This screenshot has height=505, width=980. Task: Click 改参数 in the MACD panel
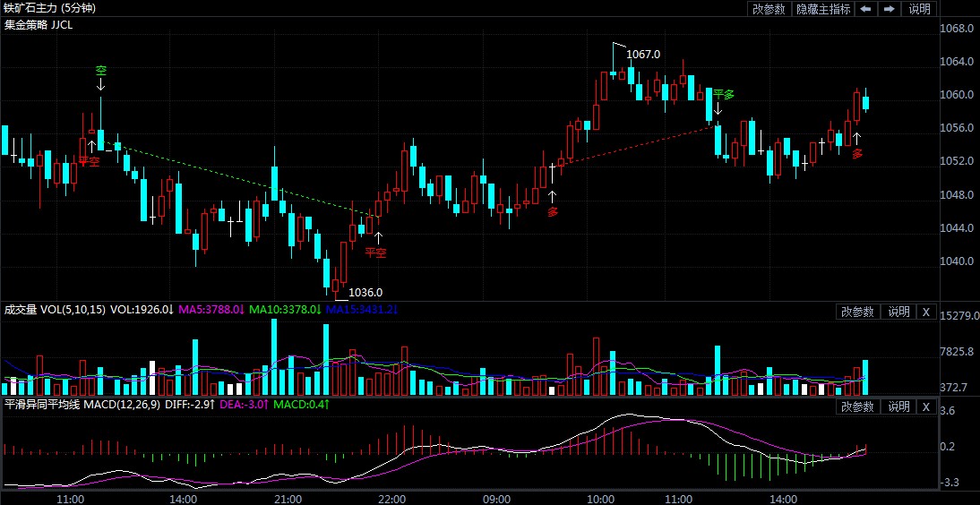tap(858, 407)
